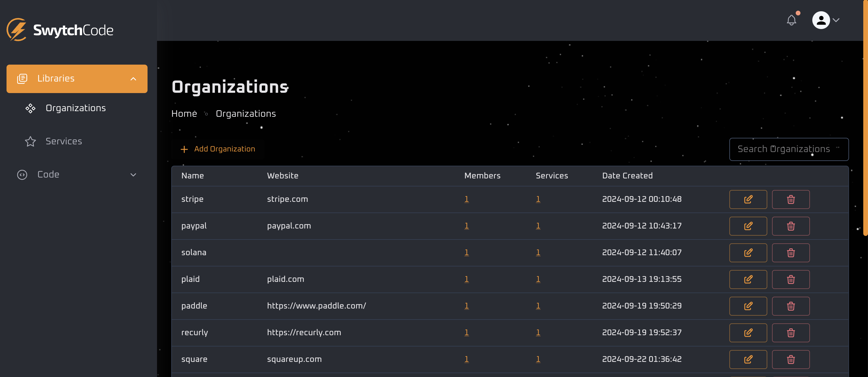Open solana services count link
This screenshot has height=377, width=868.
click(538, 252)
